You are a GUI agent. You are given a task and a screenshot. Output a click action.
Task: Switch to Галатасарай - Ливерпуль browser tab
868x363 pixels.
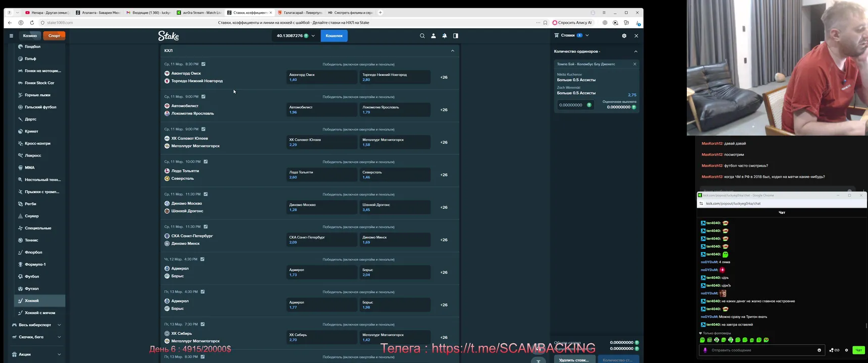pyautogui.click(x=300, y=13)
